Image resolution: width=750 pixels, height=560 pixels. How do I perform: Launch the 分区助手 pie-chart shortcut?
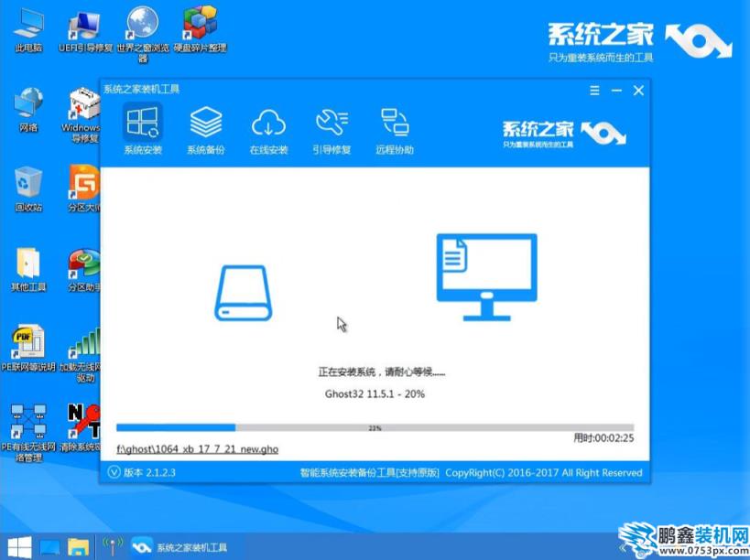[84, 269]
